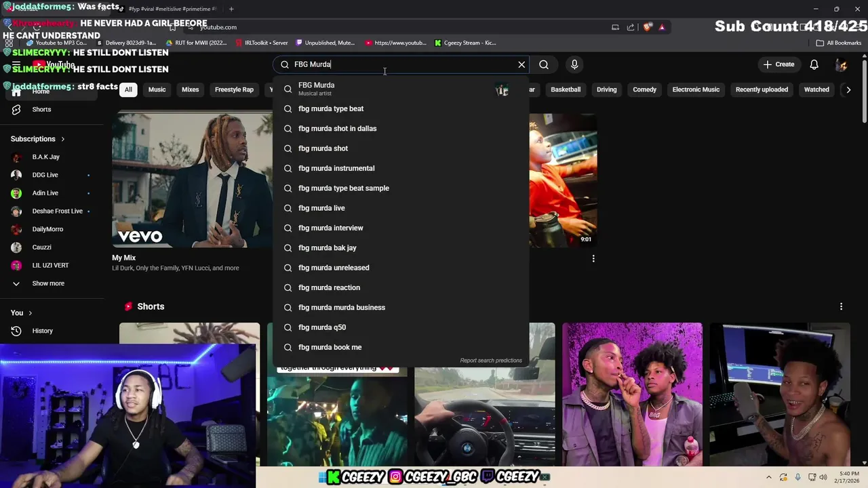The width and height of the screenshot is (868, 488).
Task: Select the Driving filter chip
Action: point(606,89)
